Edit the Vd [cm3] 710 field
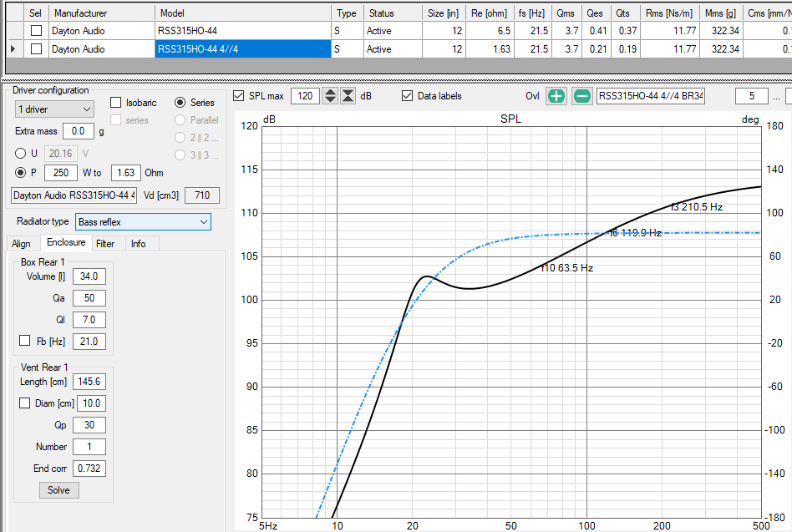 click(202, 195)
